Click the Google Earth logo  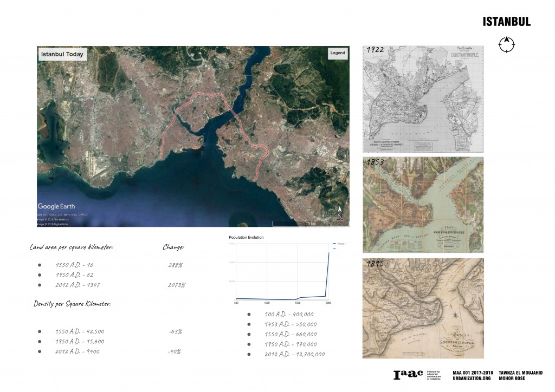pos(56,206)
